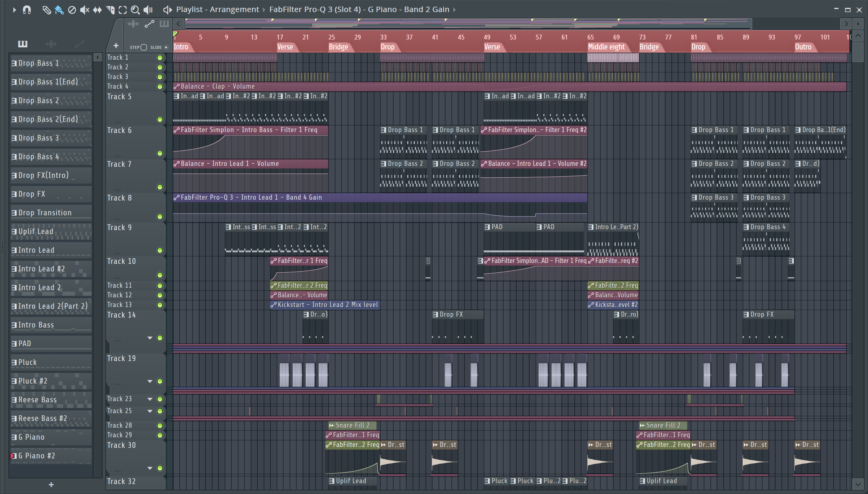Mute Track 13 with its green LED
868x494 pixels.
(x=160, y=305)
